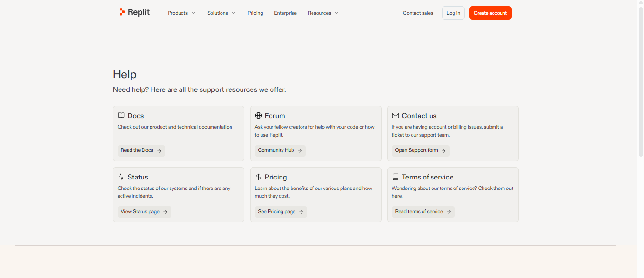
Task: Click 'Learn about the benefits' description text
Action: [313, 192]
